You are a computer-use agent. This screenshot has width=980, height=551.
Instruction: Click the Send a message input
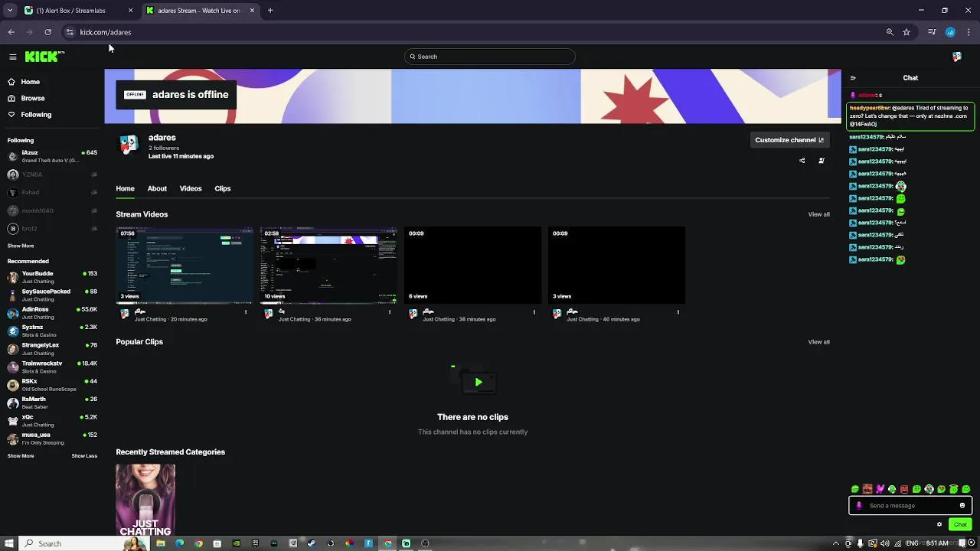point(910,505)
